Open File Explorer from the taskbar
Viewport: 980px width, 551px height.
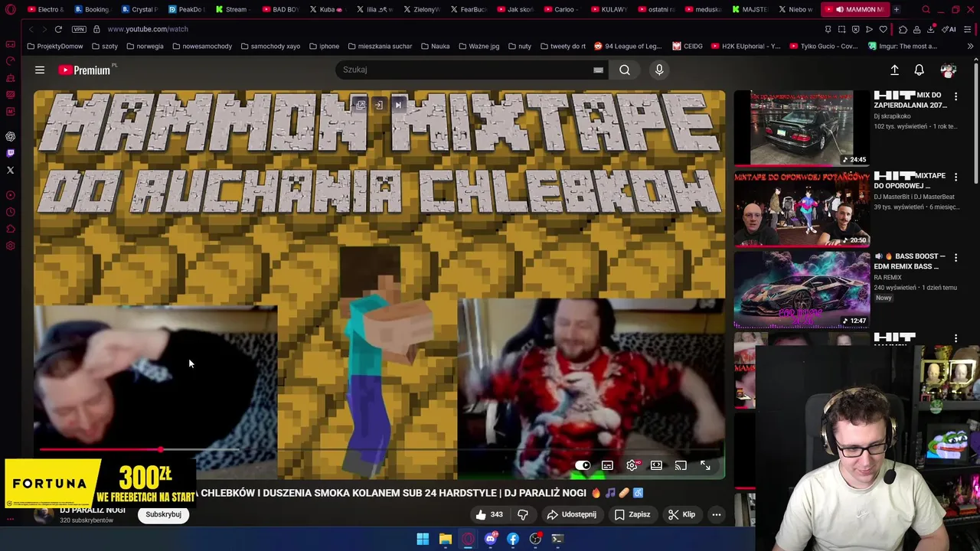point(445,539)
